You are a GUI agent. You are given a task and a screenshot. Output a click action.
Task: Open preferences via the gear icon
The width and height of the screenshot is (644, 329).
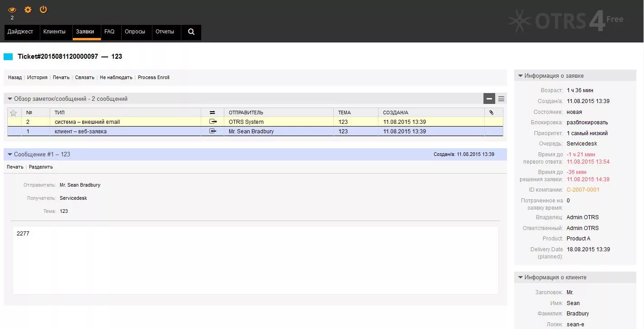(x=28, y=9)
